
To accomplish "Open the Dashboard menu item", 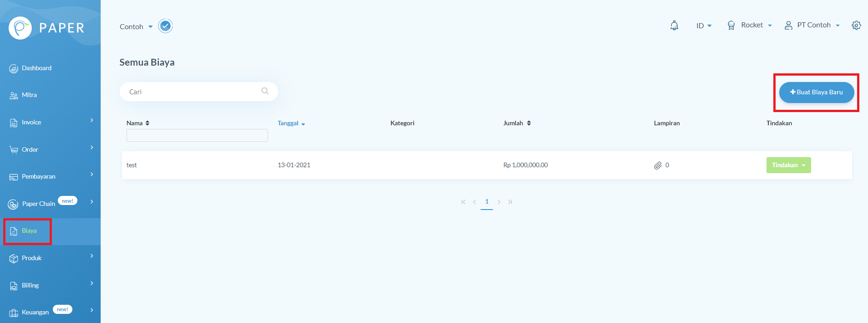I will click(x=36, y=68).
